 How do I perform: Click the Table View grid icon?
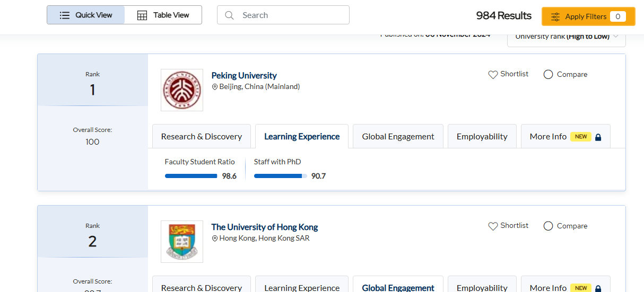click(x=142, y=15)
